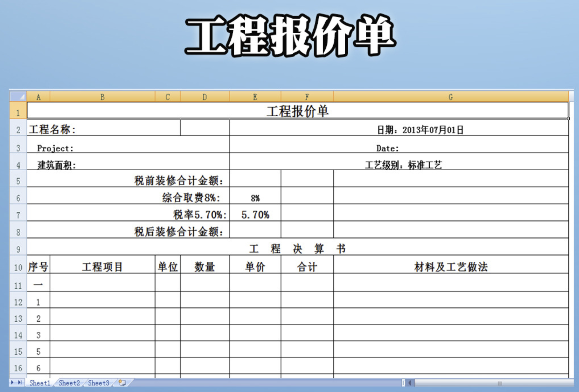The width and height of the screenshot is (579, 392).
Task: Select column G by clicking its header
Action: 451,97
